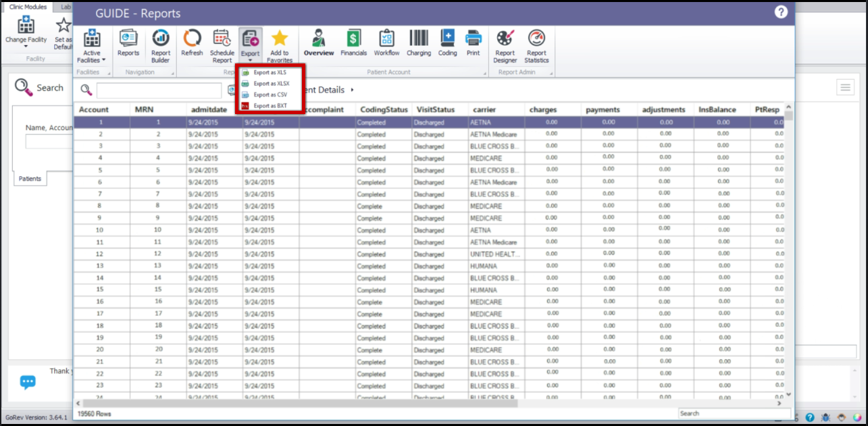
Task: Click the adjustments column header
Action: [x=665, y=109]
